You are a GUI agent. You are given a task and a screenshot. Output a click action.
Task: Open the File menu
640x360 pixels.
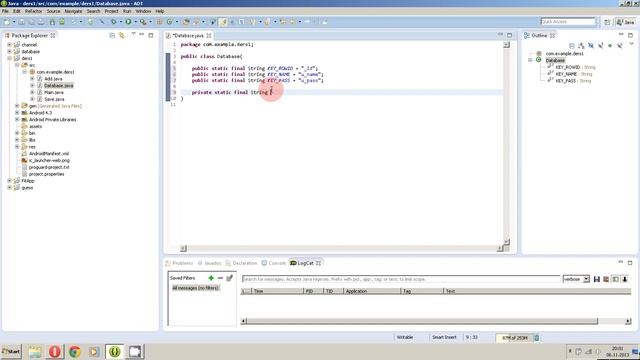[5, 11]
